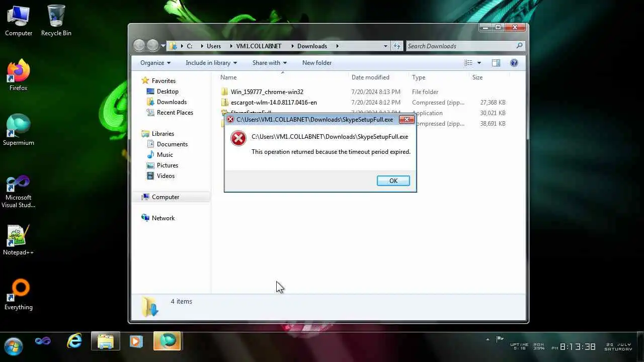Select VM1.COLLABNET in the address breadcrumb

pos(259,46)
